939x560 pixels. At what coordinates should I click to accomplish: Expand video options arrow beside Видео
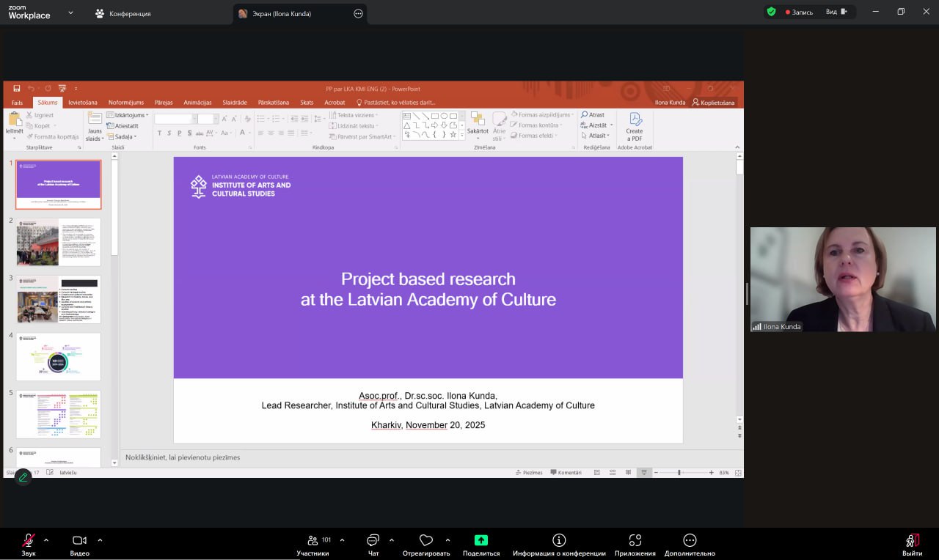[x=100, y=540]
